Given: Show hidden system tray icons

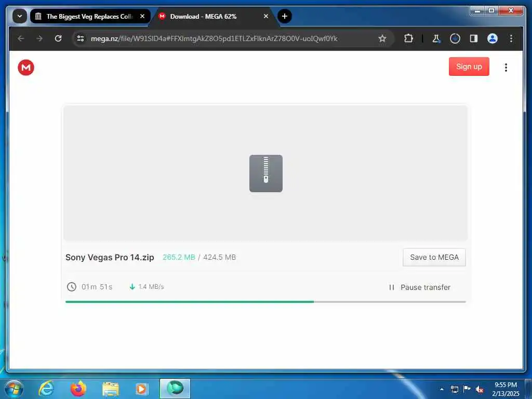Looking at the screenshot, I should tap(442, 389).
